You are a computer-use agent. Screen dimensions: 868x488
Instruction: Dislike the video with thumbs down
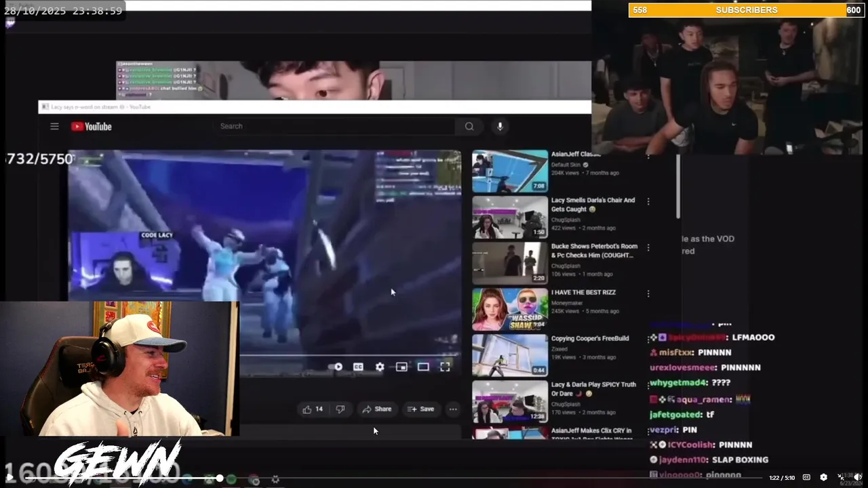click(340, 409)
